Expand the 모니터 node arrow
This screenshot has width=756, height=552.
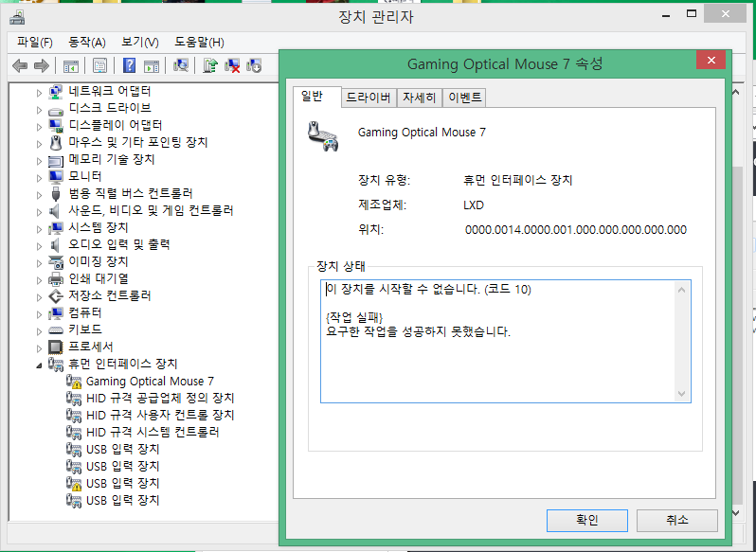pyautogui.click(x=40, y=178)
